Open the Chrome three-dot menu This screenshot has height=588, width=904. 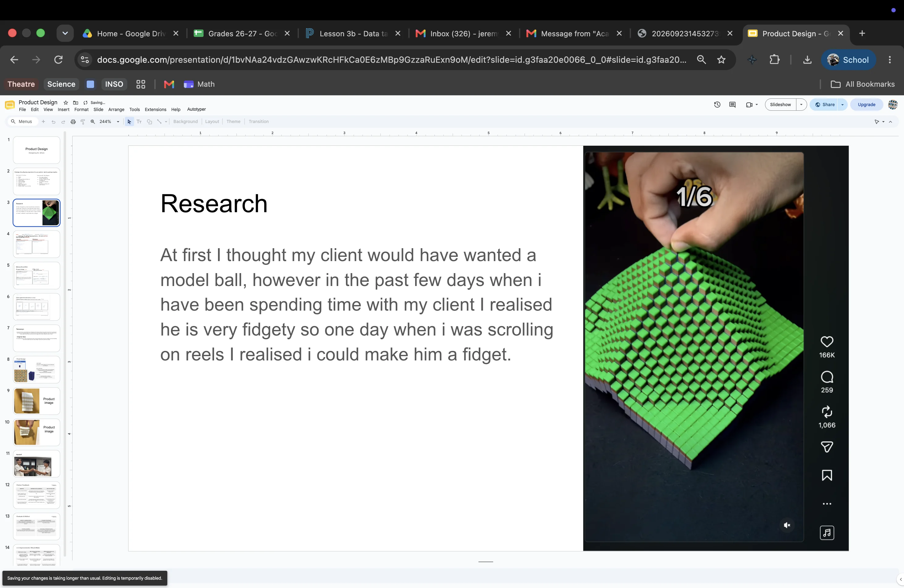(890, 60)
